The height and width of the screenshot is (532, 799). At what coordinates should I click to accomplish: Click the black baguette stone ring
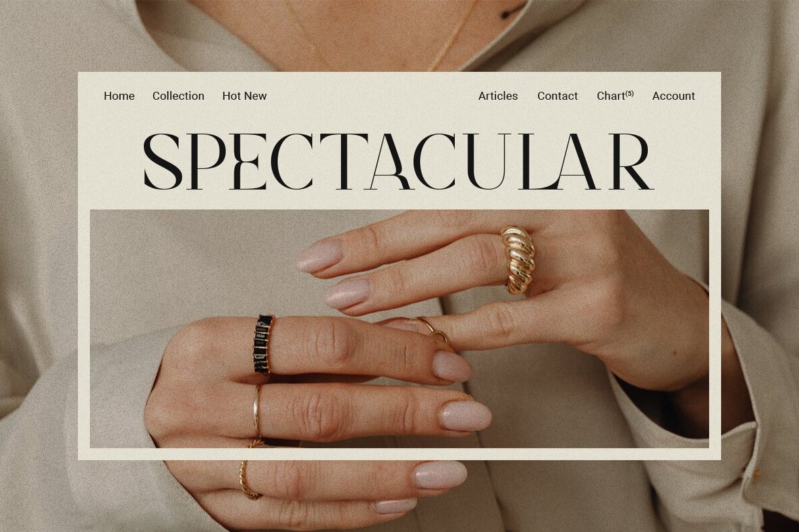[263, 344]
